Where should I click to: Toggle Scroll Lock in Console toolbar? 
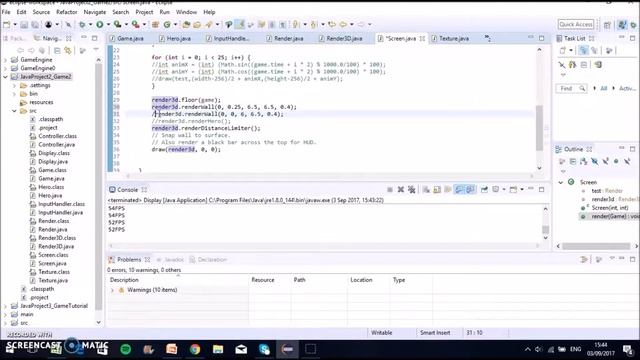[x=437, y=189]
